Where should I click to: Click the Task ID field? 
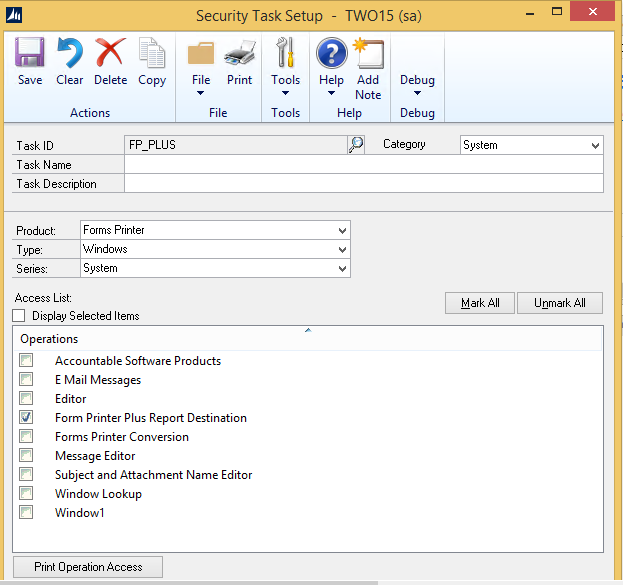click(x=236, y=145)
